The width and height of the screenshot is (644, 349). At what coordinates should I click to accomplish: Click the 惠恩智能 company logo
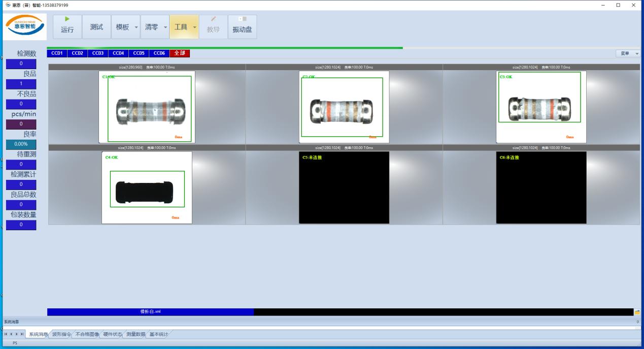[x=25, y=26]
